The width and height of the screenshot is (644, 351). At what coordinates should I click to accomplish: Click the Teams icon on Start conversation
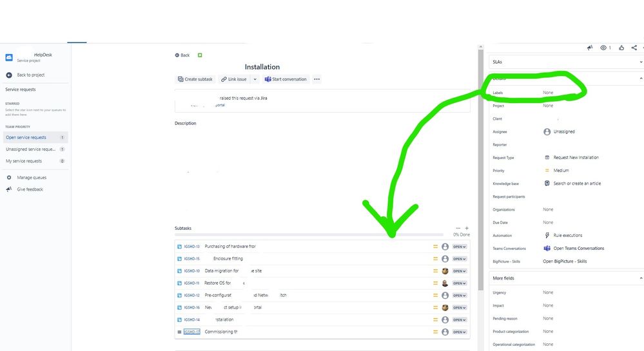(x=268, y=79)
